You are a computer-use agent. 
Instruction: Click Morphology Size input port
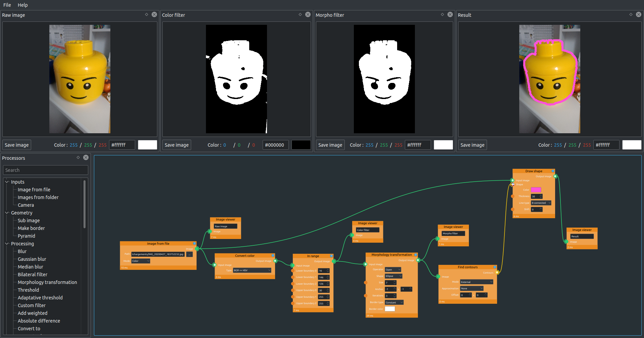coord(366,283)
